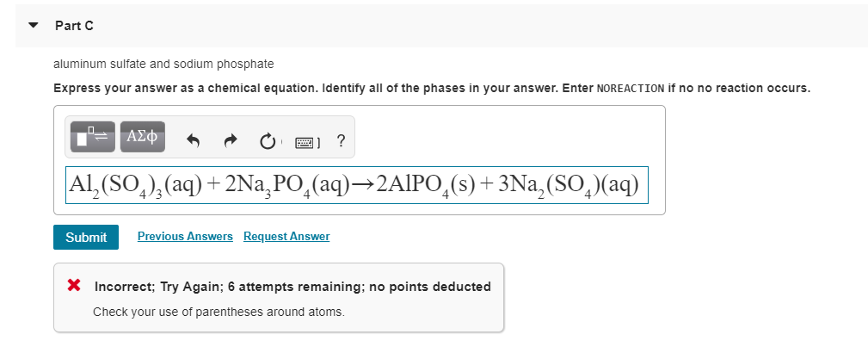This screenshot has width=868, height=353.
Task: Open help question mark
Action: pyautogui.click(x=341, y=141)
